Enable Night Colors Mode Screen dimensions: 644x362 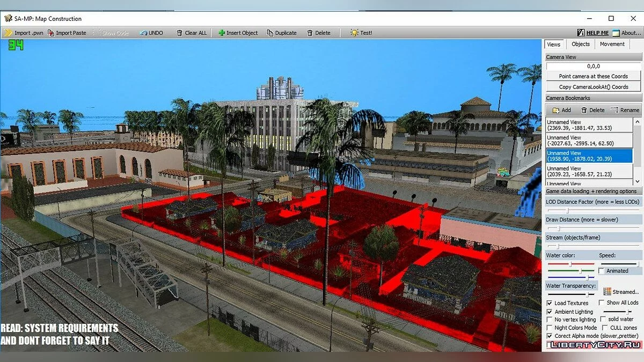pos(550,328)
